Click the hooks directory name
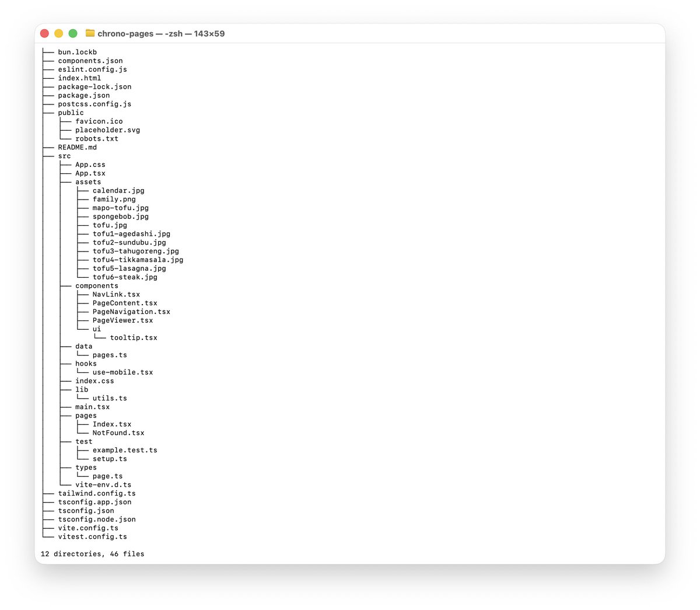This screenshot has width=700, height=610. (x=86, y=364)
